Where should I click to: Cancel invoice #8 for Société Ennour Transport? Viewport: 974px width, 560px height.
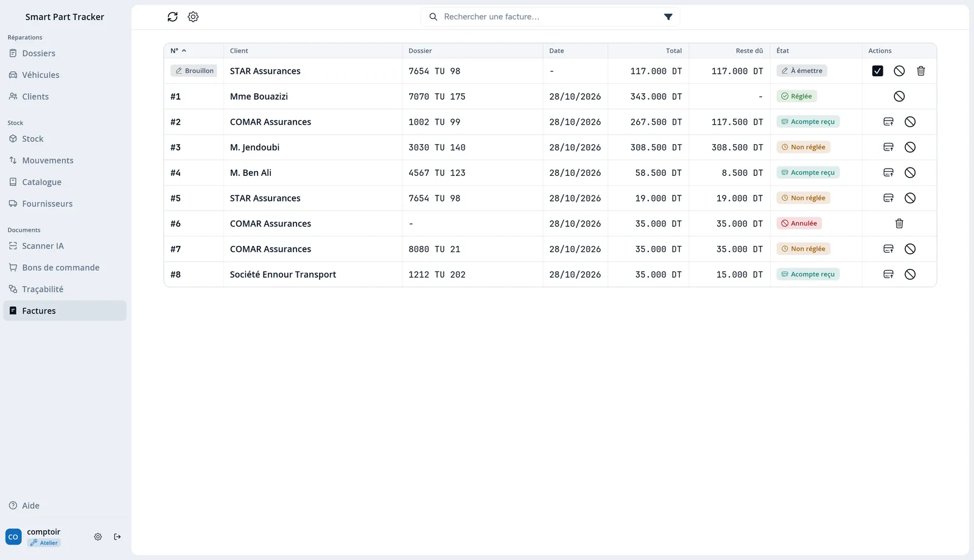910,275
